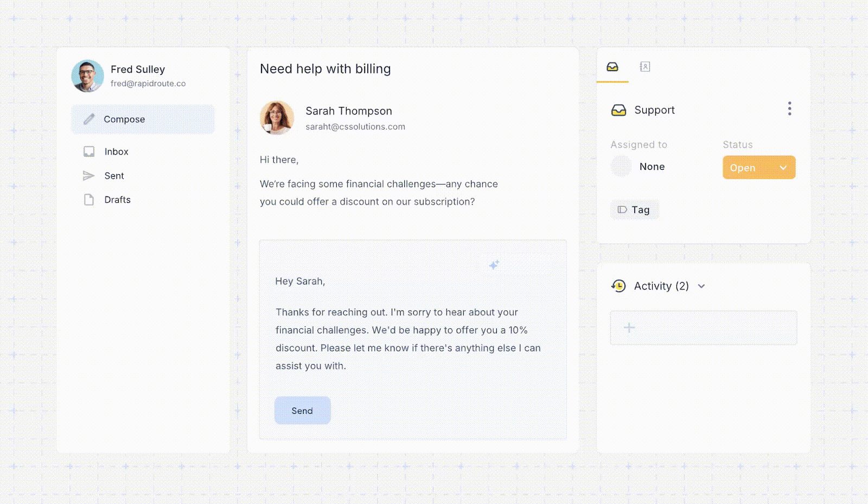Click the Sent paper-plane icon

[88, 175]
